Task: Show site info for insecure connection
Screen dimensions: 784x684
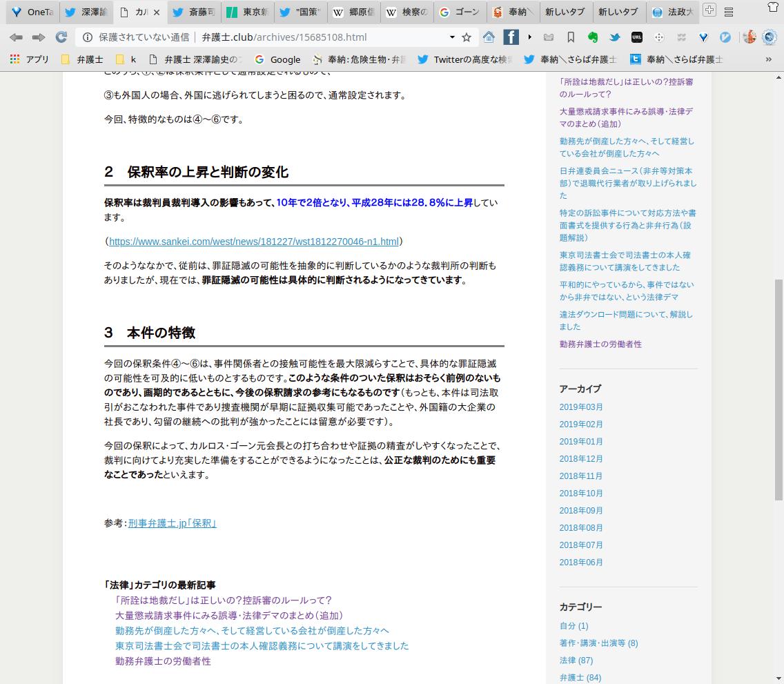Action: pyautogui.click(x=88, y=37)
